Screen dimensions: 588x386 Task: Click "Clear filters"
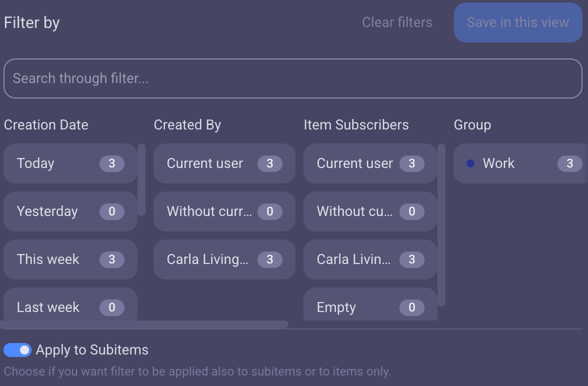397,22
